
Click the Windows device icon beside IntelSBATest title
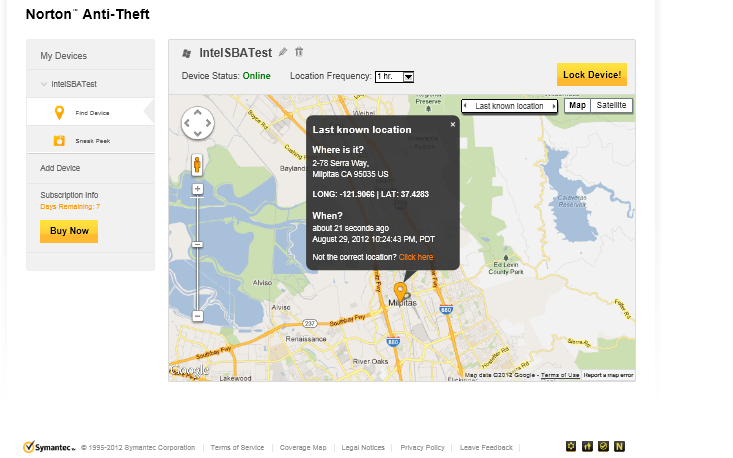(187, 54)
